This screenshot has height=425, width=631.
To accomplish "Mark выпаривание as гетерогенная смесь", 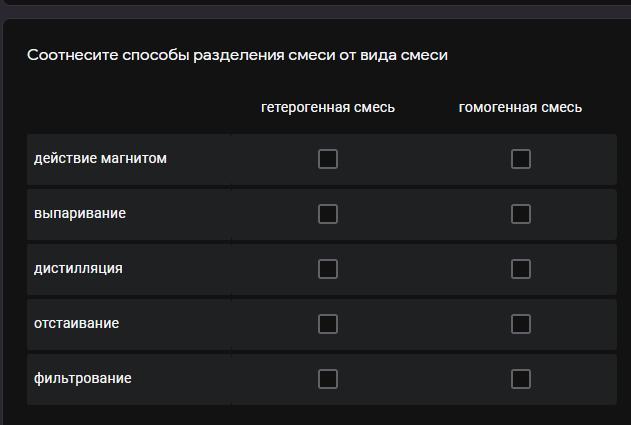I will click(328, 214).
